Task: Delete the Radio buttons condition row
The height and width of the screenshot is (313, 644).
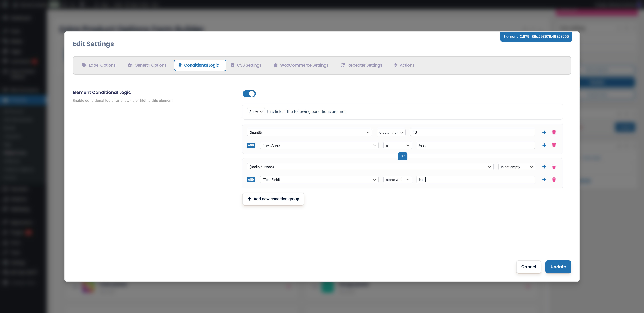Action: tap(554, 167)
